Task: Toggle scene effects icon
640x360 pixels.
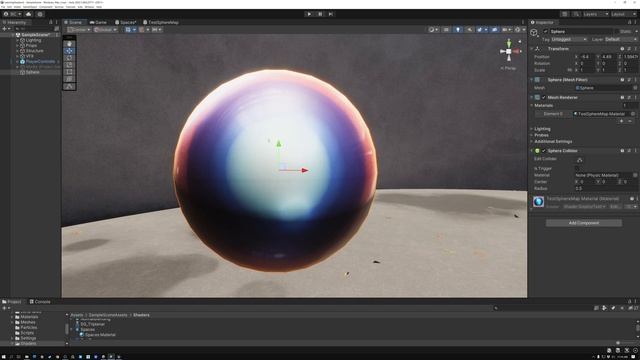Action: 480,29
